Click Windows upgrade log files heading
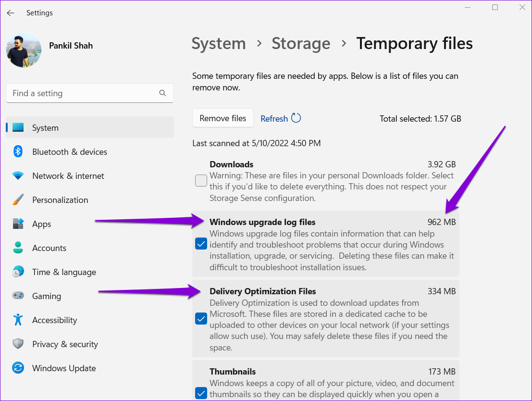 pos(262,222)
